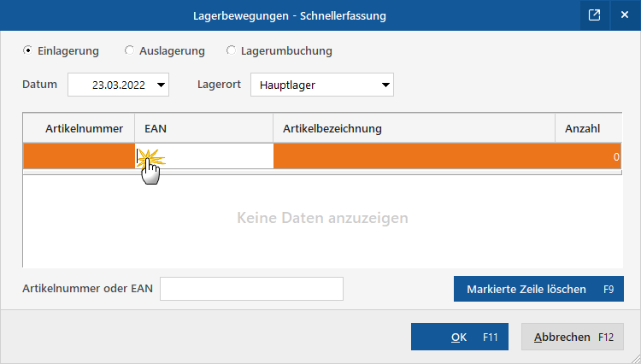Confirm with the OK F11 button

click(460, 337)
